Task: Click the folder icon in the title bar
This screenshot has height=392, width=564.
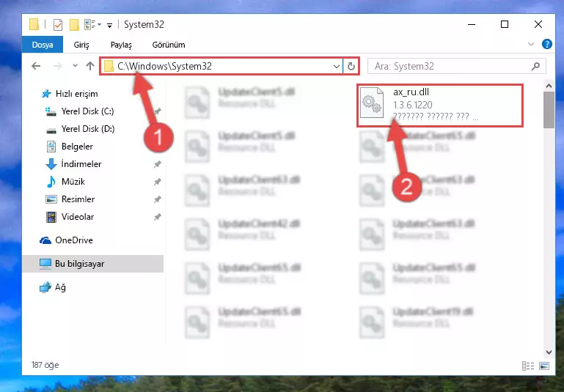Action: coord(34,24)
